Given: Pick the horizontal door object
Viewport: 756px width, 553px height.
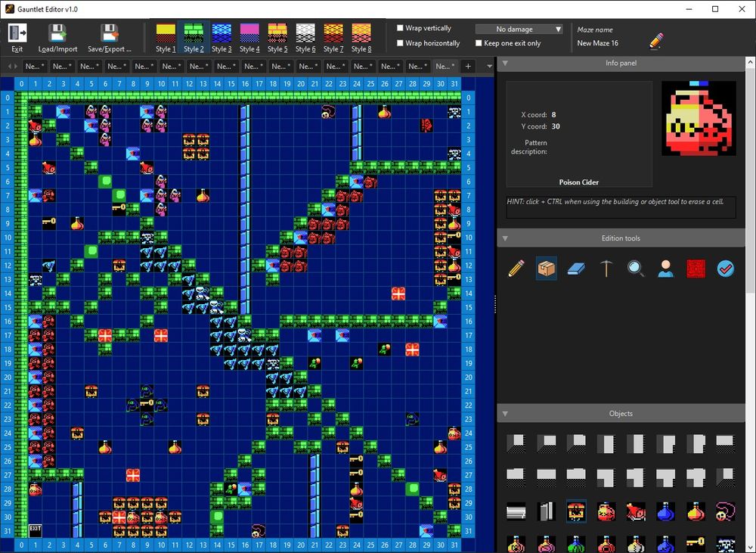Looking at the screenshot, I should point(516,511).
